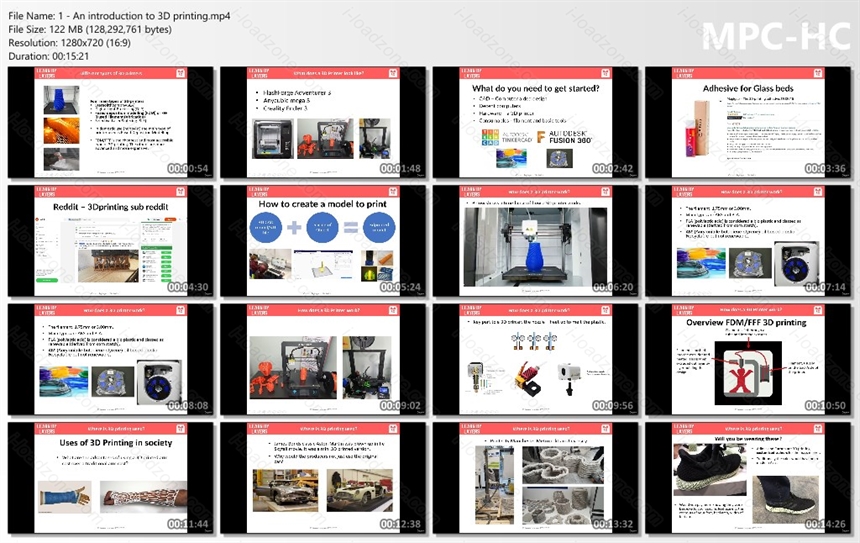Select the thumbnail at timestamp 00:13:32
860x543 pixels.
pos(535,478)
